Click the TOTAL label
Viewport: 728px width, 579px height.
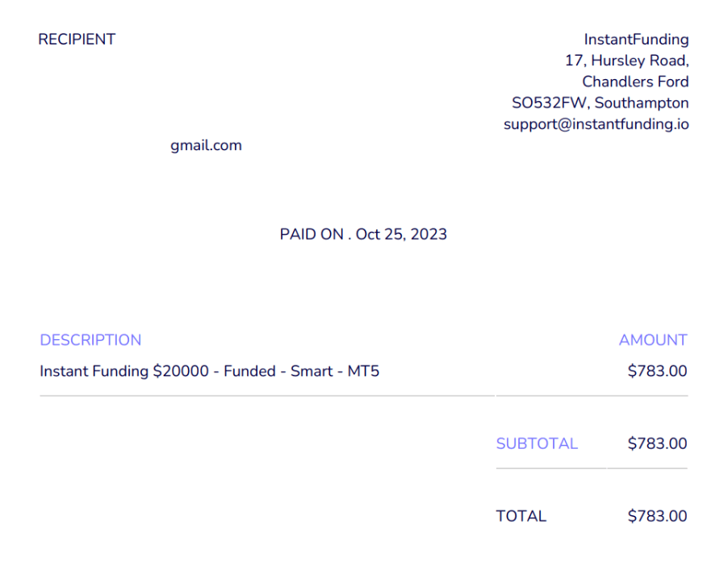click(x=521, y=516)
